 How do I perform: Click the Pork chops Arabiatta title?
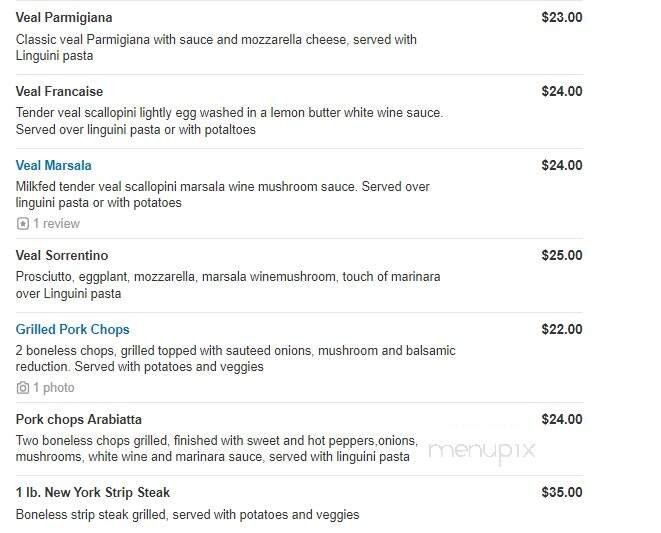(x=79, y=420)
